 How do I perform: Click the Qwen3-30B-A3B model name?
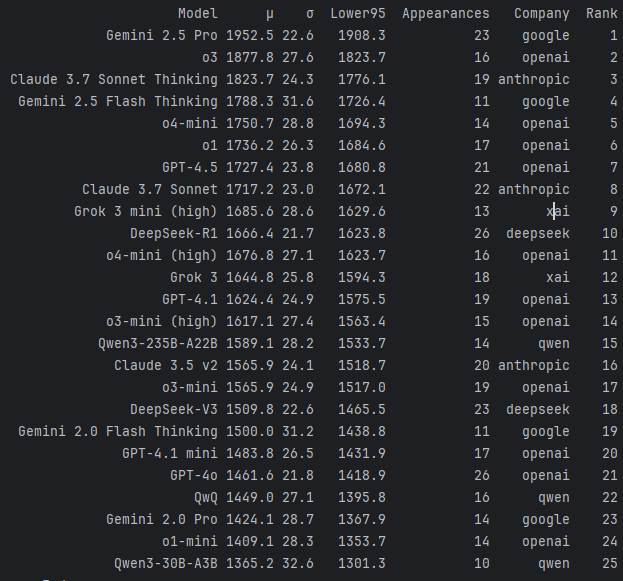(x=166, y=564)
